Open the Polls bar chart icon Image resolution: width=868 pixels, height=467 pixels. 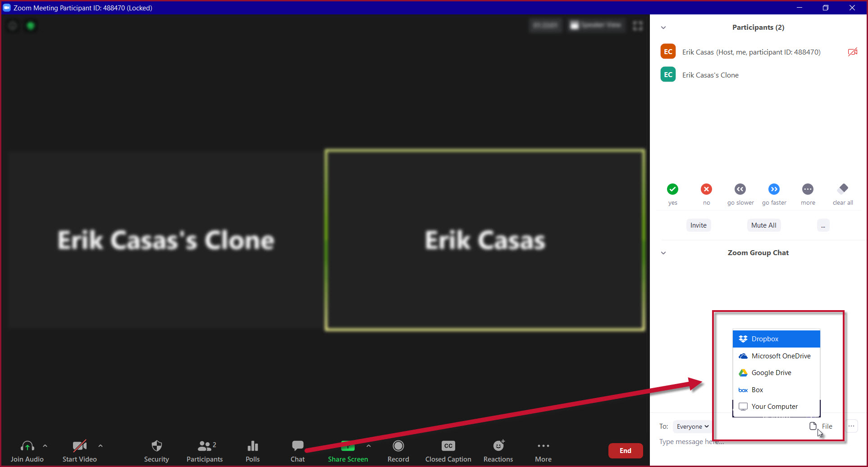253,446
